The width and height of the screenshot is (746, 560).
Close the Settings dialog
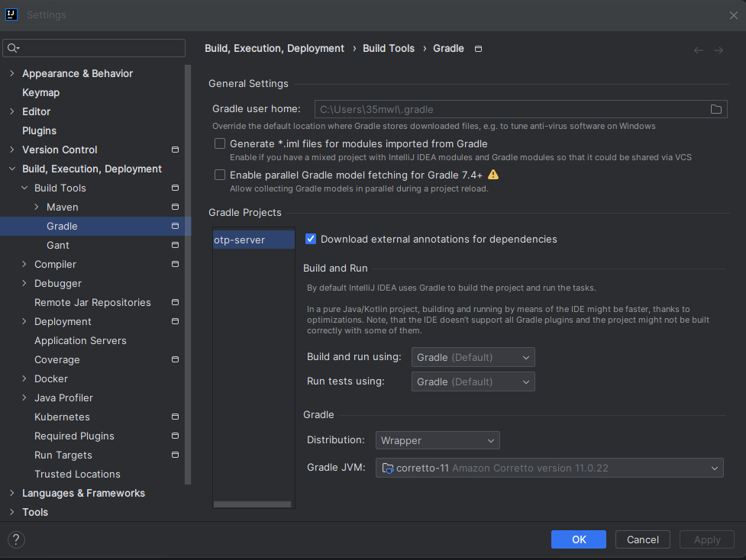(733, 15)
